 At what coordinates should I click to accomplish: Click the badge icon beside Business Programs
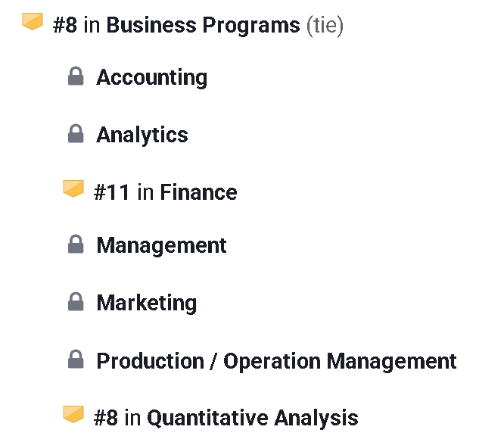33,22
